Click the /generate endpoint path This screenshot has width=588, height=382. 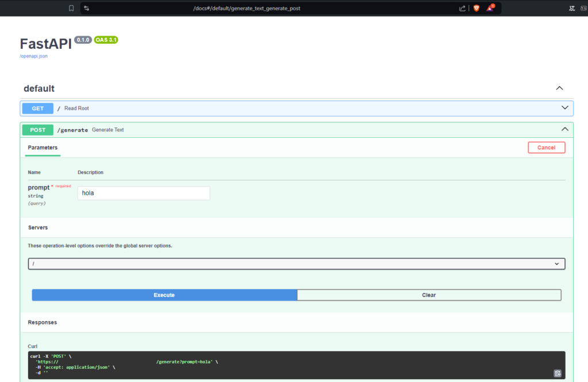(x=72, y=130)
